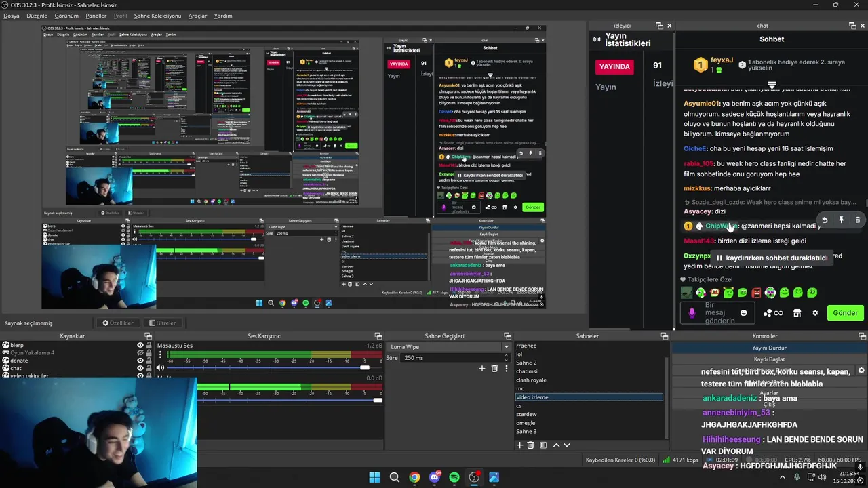Open transition properties three-dot menu
Viewport: 868px width, 488px height.
tap(505, 369)
